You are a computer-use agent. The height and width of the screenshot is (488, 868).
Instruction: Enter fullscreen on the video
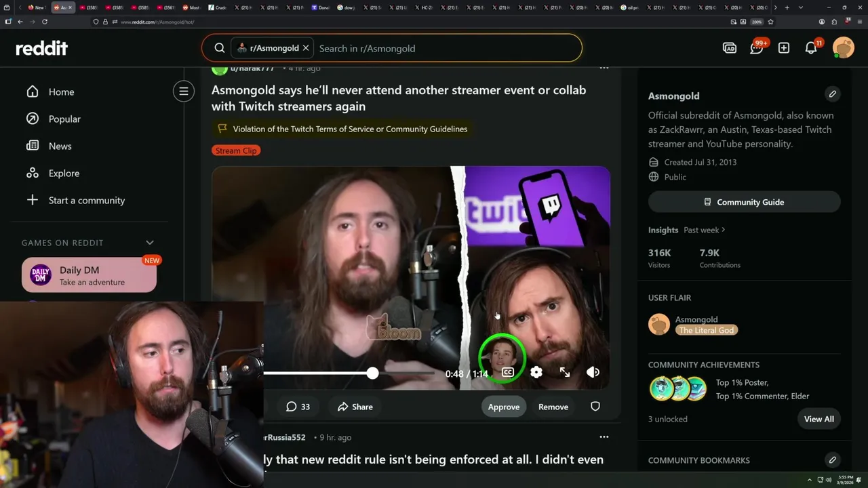coord(565,372)
